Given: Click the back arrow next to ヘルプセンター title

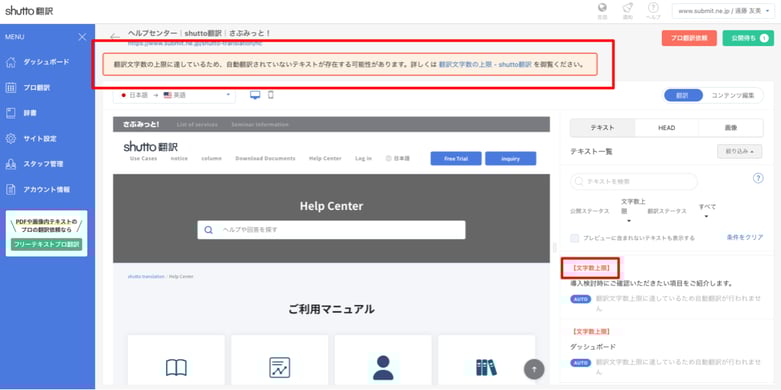Looking at the screenshot, I should (115, 36).
